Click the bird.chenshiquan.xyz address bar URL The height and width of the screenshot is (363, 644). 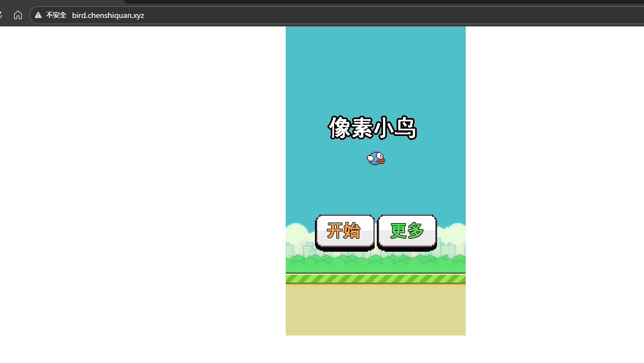click(108, 15)
